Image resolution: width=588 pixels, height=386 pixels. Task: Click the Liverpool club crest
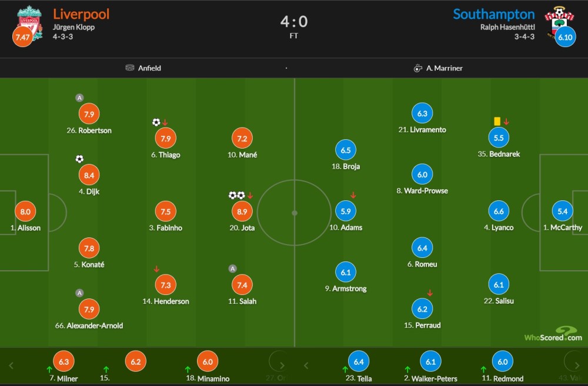tap(29, 22)
